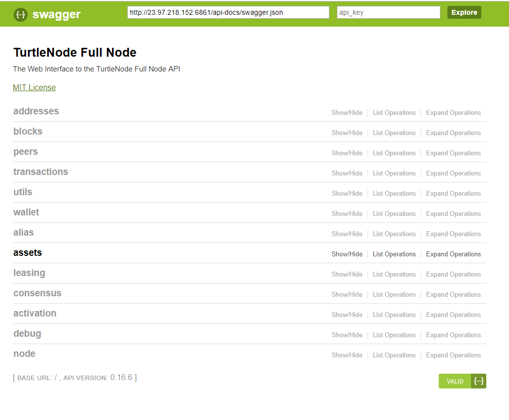The height and width of the screenshot is (420, 509).
Task: Expand the alias section heading
Action: tap(23, 233)
